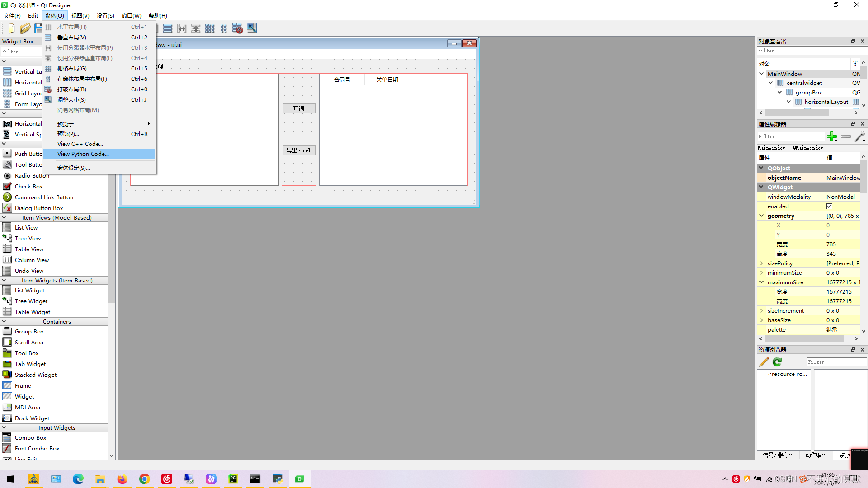Screen dimensions: 868x488
Task: Select the Table Widget icon
Action: click(7, 312)
